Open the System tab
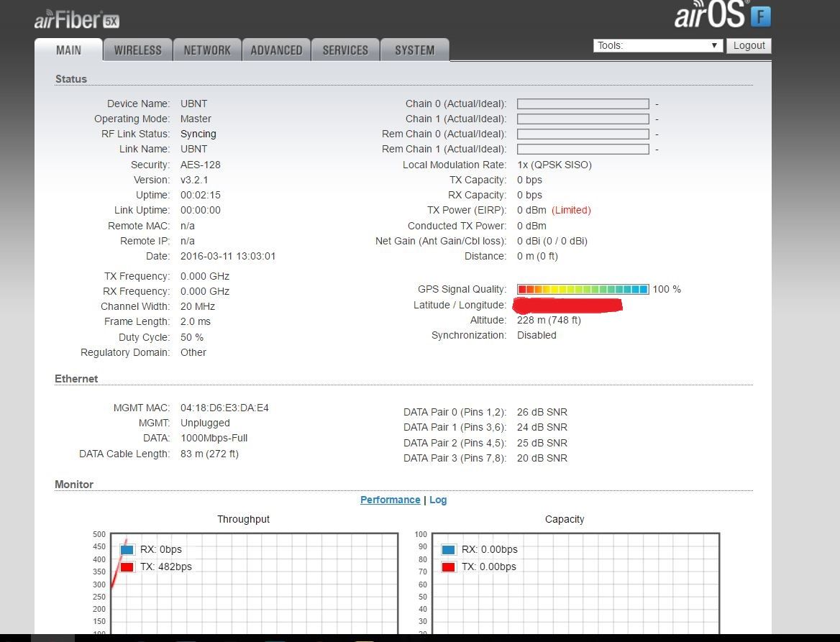840x642 pixels. [x=414, y=50]
